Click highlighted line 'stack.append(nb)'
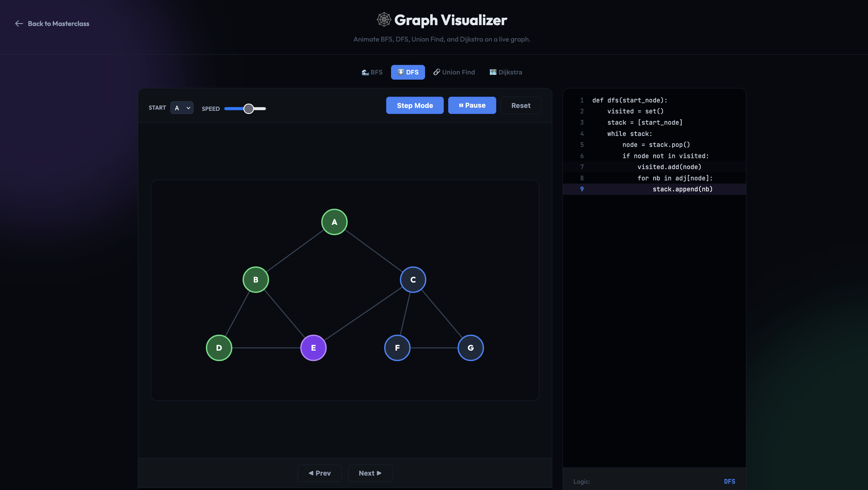Image resolution: width=868 pixels, height=490 pixels. point(654,189)
